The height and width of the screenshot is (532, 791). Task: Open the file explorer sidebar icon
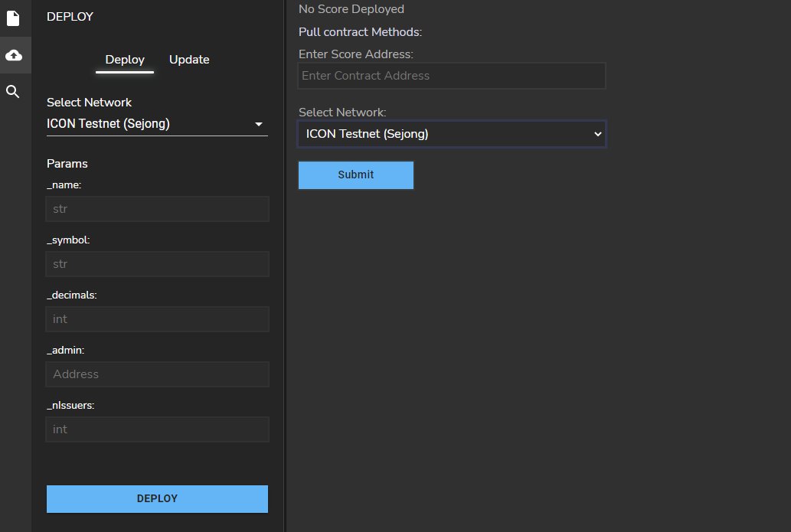click(x=13, y=18)
